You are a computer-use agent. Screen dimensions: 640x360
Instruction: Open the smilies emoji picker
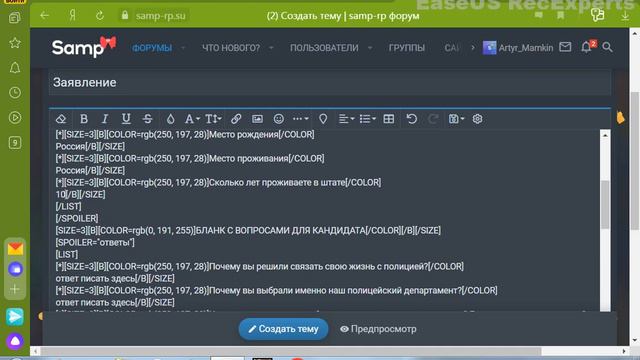click(x=278, y=119)
